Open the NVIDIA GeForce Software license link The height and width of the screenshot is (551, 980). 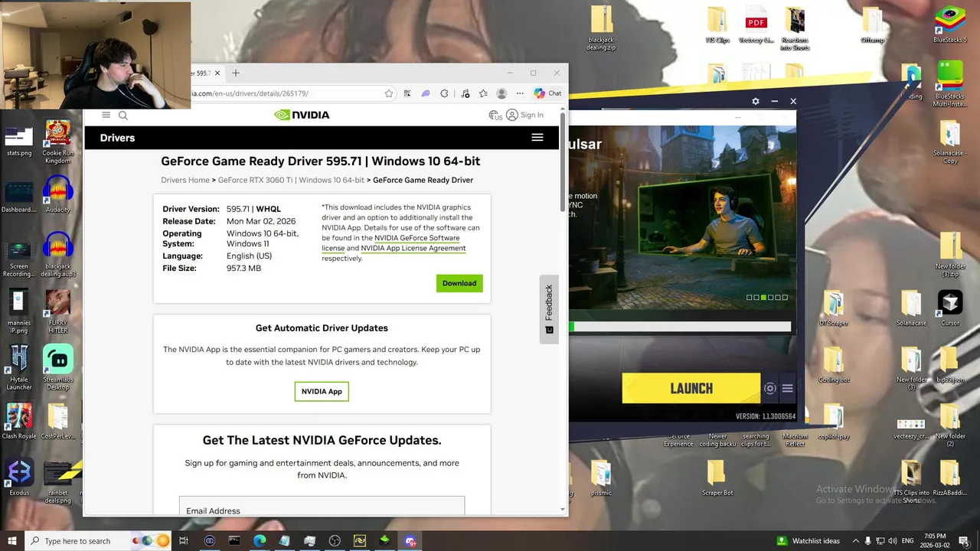pos(390,243)
